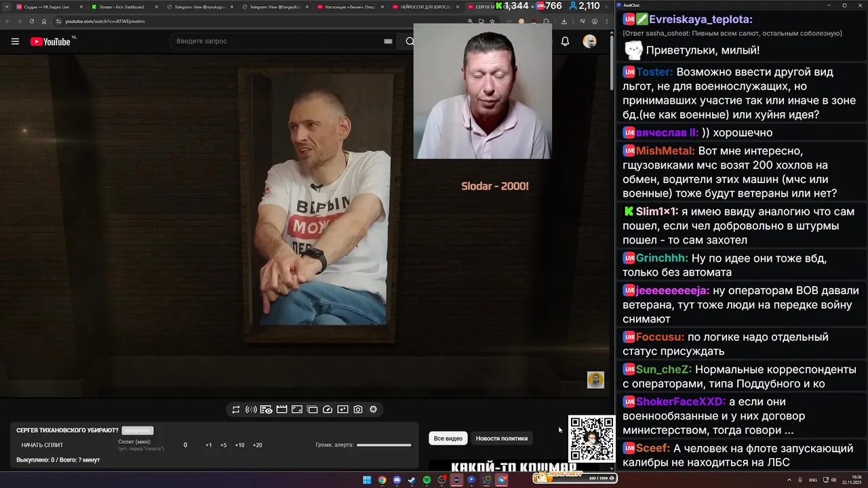Click 'НАЧАТЬ СПЛИТ' button
Screen dimensions: 868x488
pyautogui.click(x=42, y=445)
